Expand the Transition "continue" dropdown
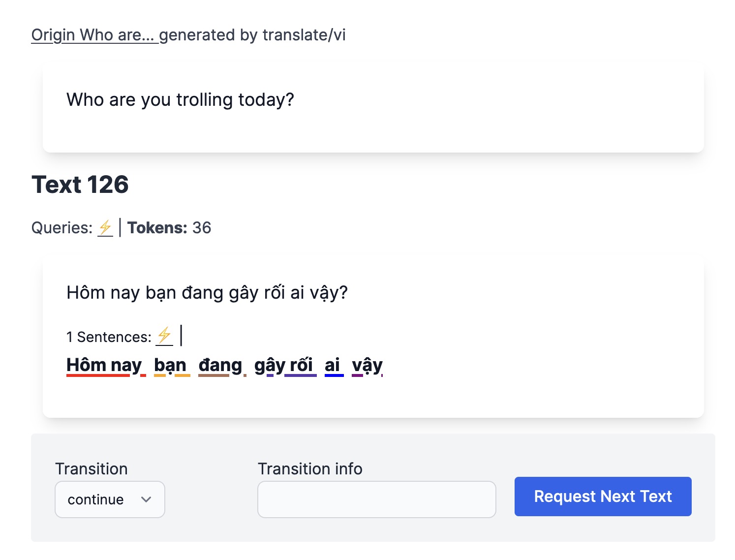 point(110,499)
